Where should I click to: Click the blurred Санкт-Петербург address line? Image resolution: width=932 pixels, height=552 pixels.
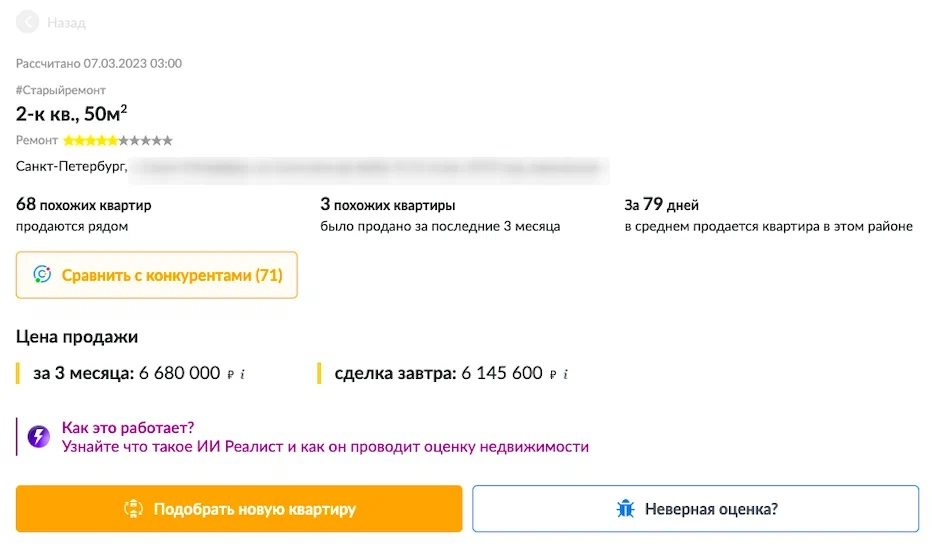tap(312, 167)
